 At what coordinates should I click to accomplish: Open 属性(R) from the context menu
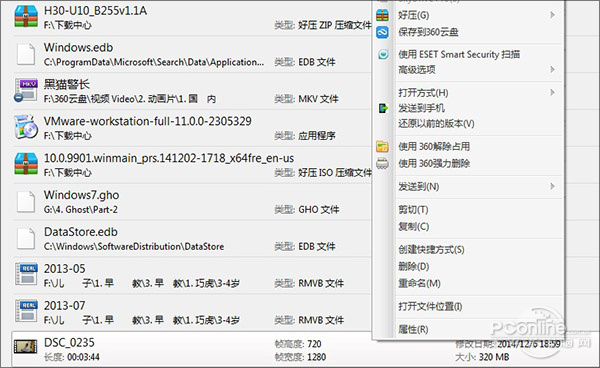(x=413, y=329)
